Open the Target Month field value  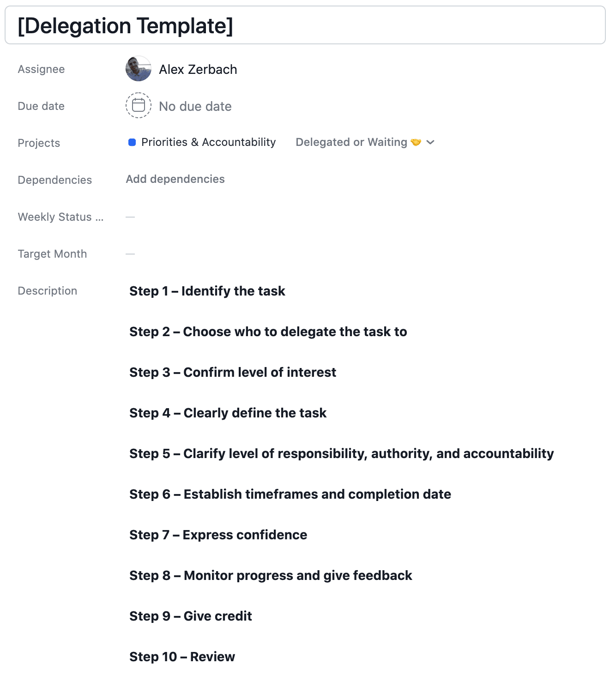tap(131, 254)
